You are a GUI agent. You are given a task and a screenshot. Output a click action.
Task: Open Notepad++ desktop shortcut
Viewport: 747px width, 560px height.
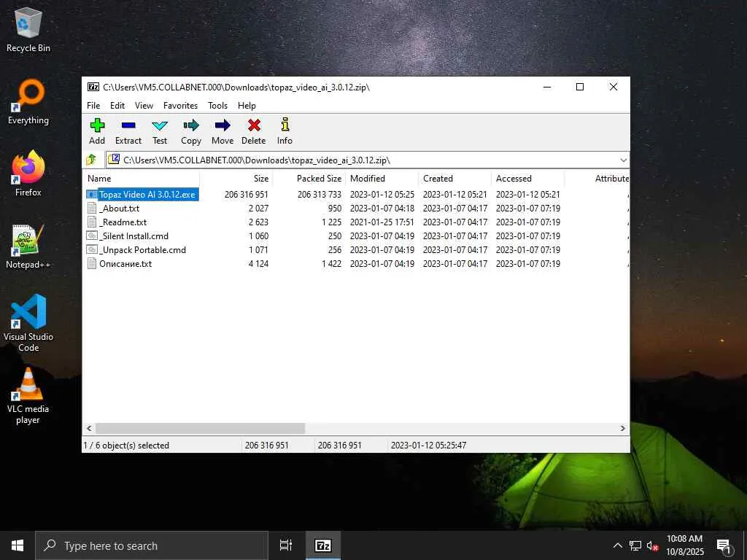click(28, 246)
